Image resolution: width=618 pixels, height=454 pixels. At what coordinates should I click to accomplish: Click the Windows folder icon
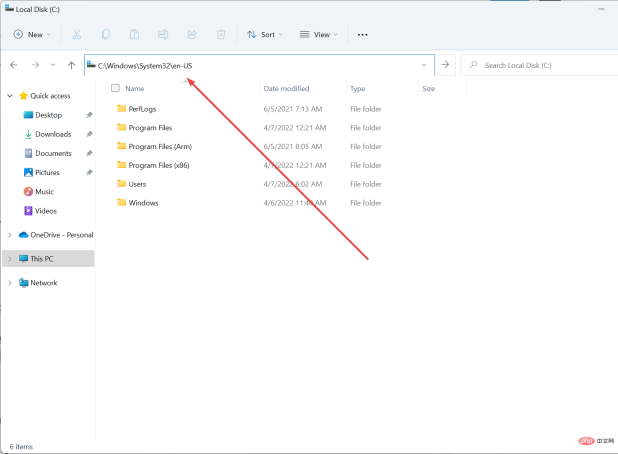tap(121, 203)
